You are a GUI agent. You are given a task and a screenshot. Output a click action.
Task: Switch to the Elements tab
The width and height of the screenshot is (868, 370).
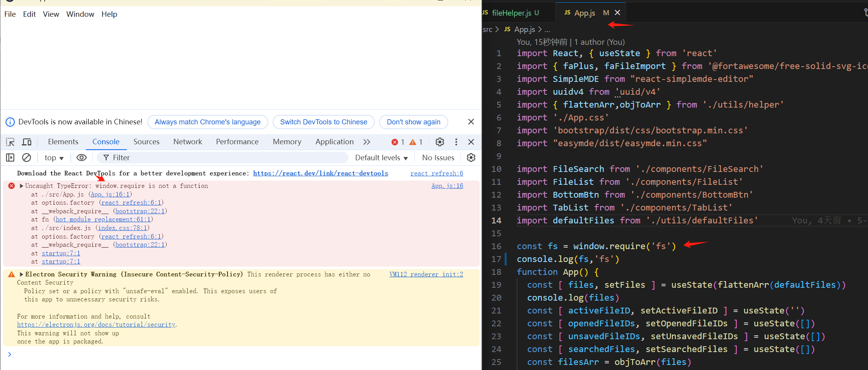point(63,142)
